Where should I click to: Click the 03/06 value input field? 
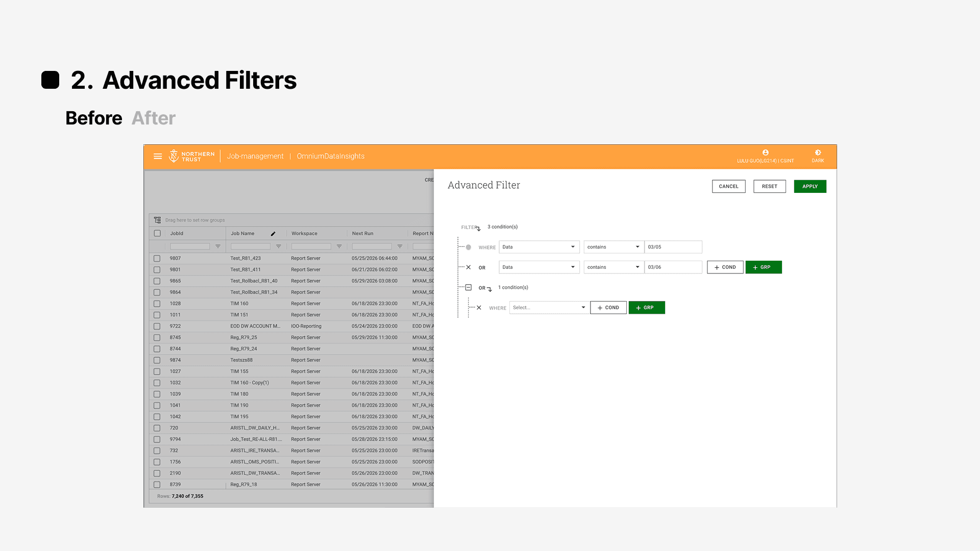pyautogui.click(x=673, y=267)
